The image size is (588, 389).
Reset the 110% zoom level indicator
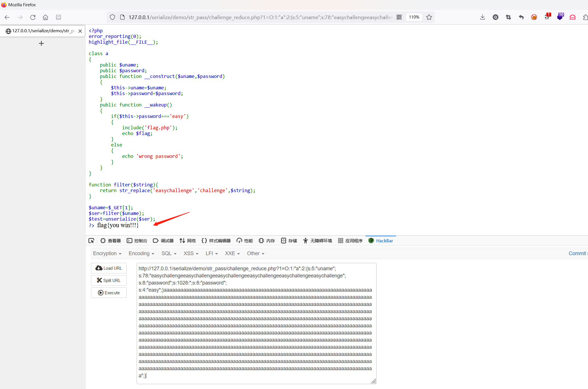click(x=414, y=17)
